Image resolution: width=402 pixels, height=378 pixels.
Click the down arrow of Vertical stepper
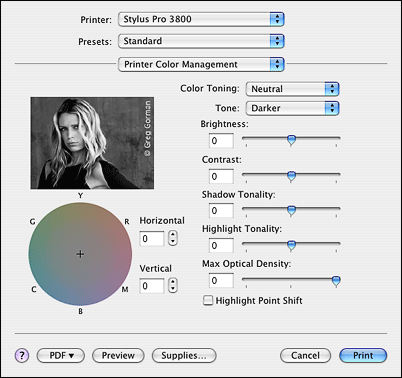pos(172,289)
